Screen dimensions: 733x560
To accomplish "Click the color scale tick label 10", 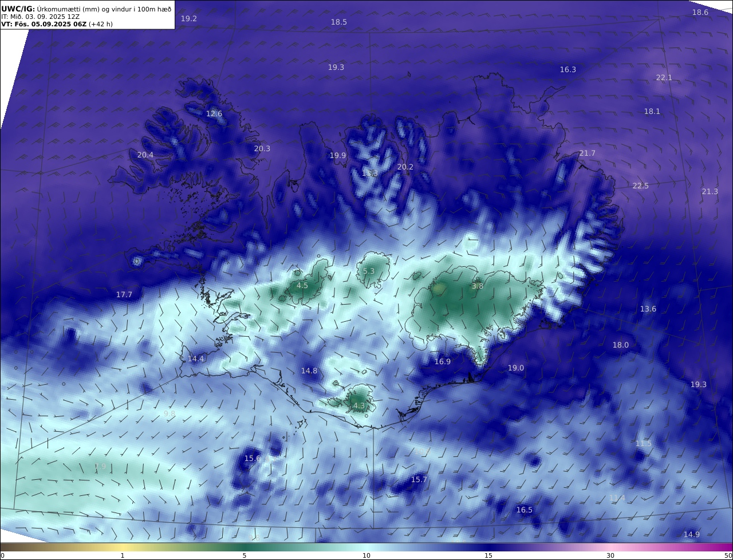I will tap(366, 555).
